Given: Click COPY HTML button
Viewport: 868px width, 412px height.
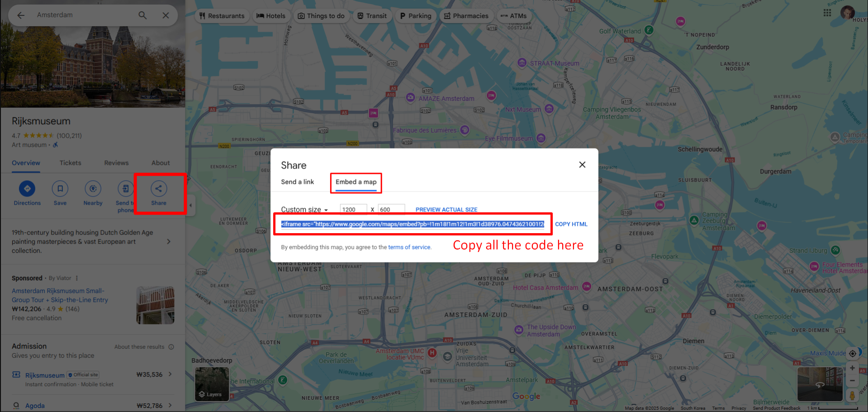Looking at the screenshot, I should point(571,224).
